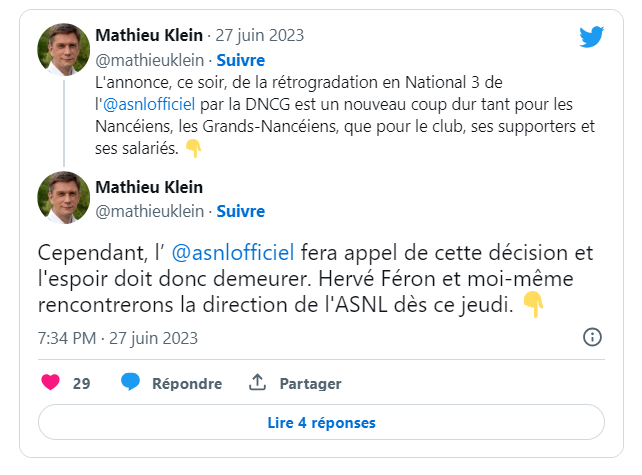The height and width of the screenshot is (475, 642).
Task: Click the top Mathieu Klein display name
Action: click(149, 36)
